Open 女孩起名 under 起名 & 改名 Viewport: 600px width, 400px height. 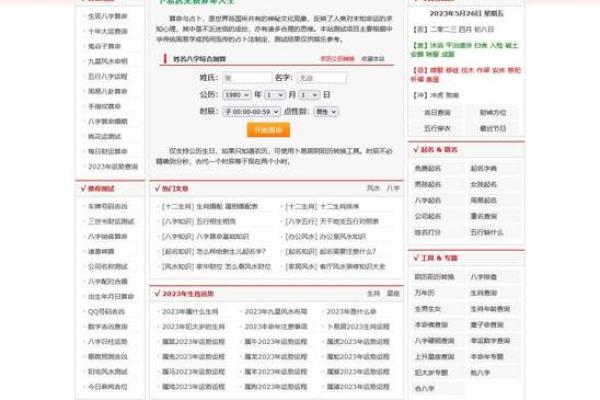click(x=483, y=184)
